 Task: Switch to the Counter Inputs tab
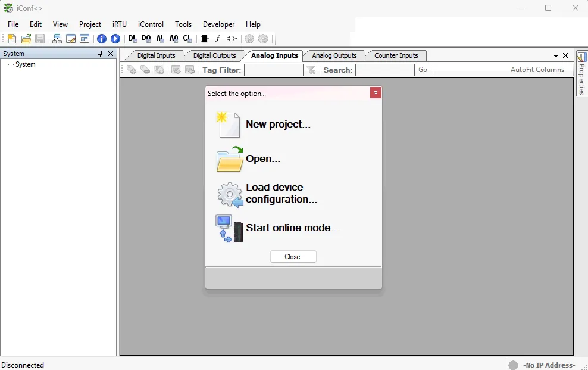[396, 55]
